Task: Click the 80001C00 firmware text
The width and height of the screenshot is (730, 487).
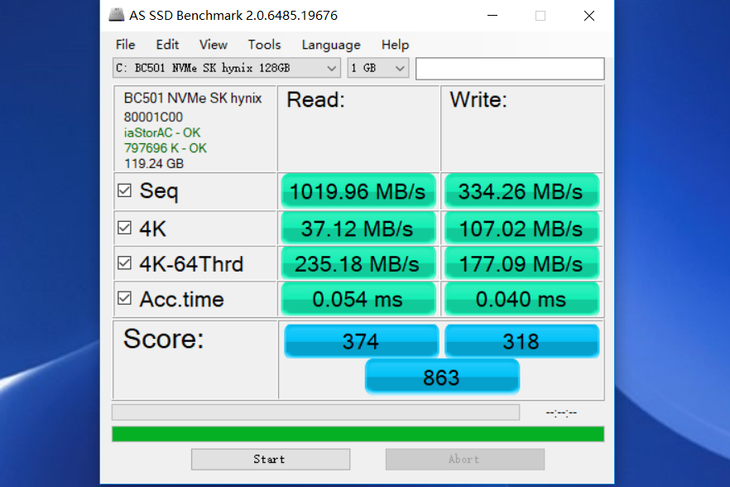Action: (153, 117)
